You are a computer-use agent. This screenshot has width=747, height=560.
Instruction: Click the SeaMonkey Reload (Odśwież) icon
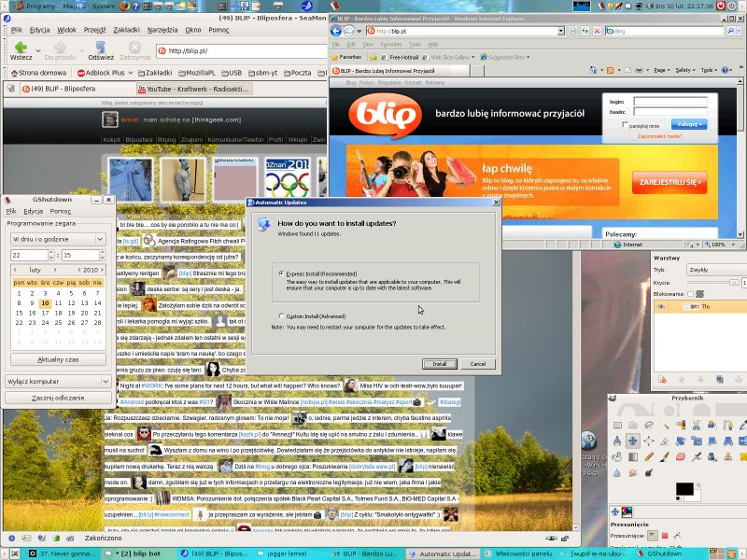[101, 47]
